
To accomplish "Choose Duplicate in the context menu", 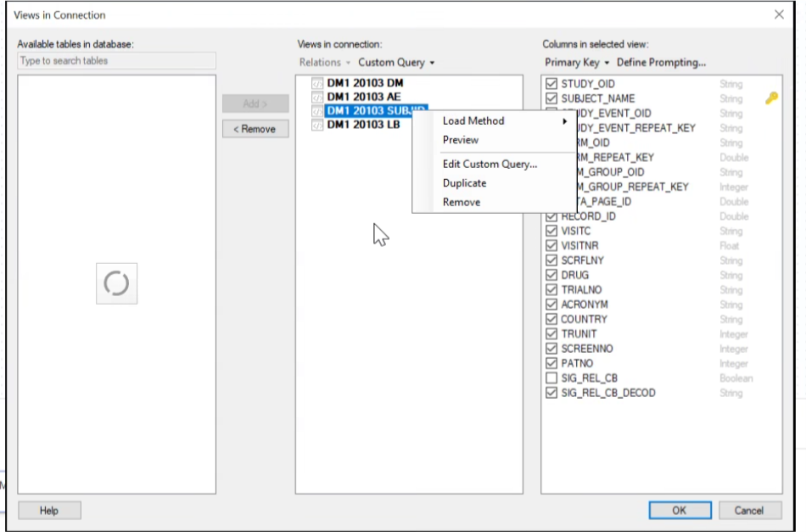I will pos(464,183).
